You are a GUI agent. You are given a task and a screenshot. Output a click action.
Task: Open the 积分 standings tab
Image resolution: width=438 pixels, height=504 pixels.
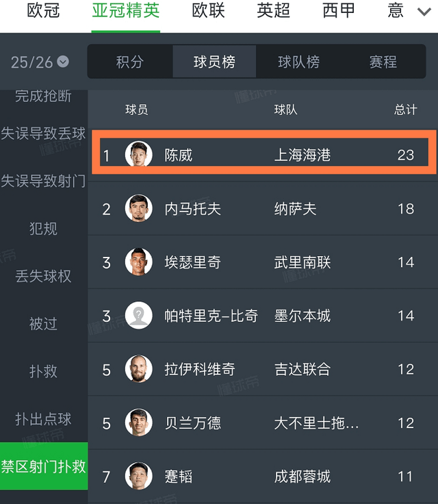[x=130, y=62]
